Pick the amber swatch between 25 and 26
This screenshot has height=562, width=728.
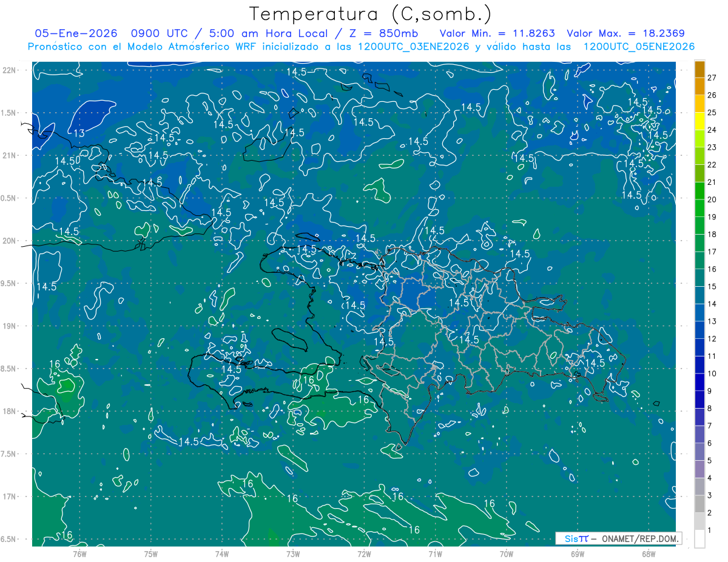tap(699, 104)
